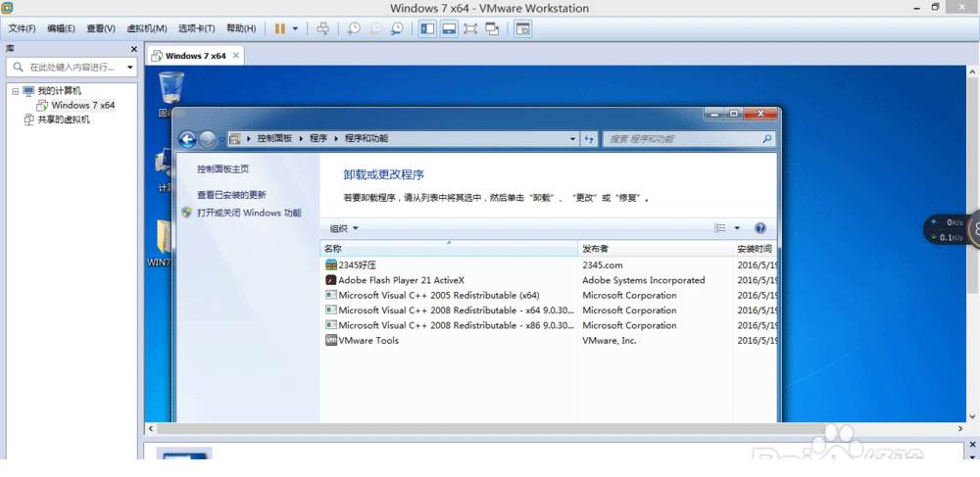Take a snapshot of this virtual machine
The width and height of the screenshot is (980, 477).
pos(354,28)
